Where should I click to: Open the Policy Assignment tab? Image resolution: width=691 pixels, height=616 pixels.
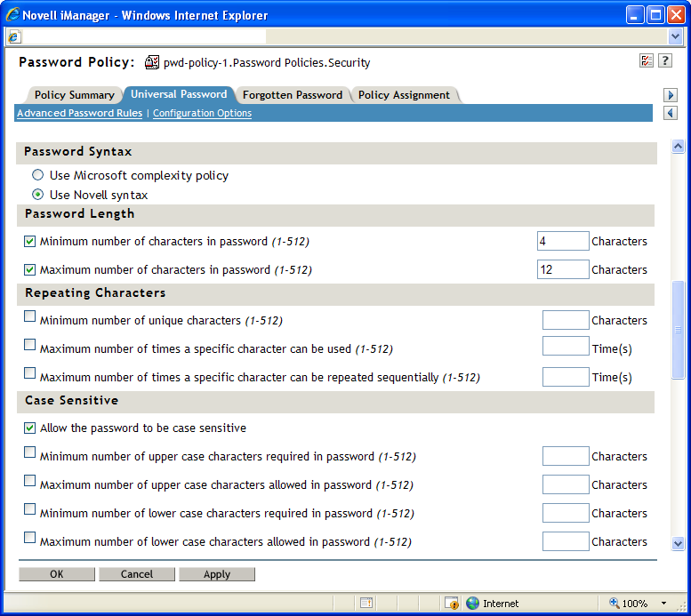[404, 95]
